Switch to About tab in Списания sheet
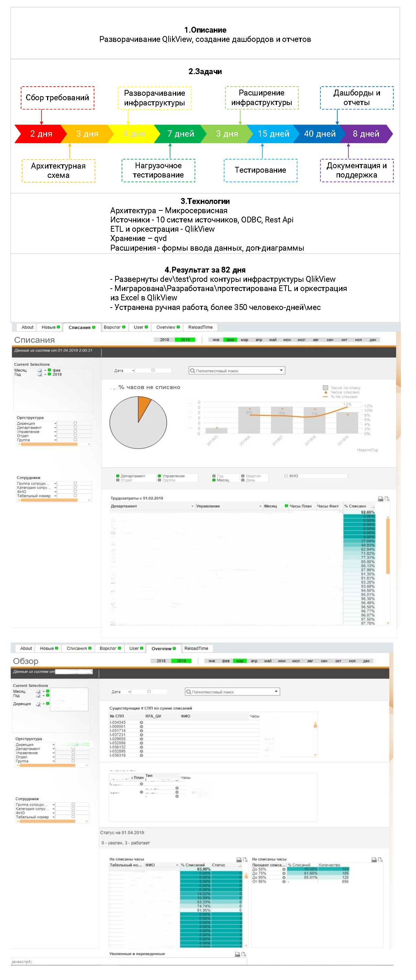Image resolution: width=416 pixels, height=980 pixels. pyautogui.click(x=27, y=327)
